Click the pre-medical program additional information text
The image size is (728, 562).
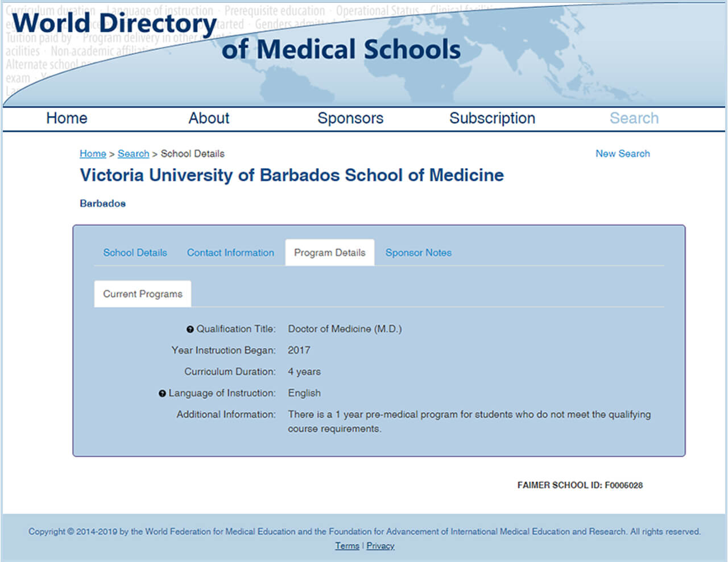click(469, 422)
